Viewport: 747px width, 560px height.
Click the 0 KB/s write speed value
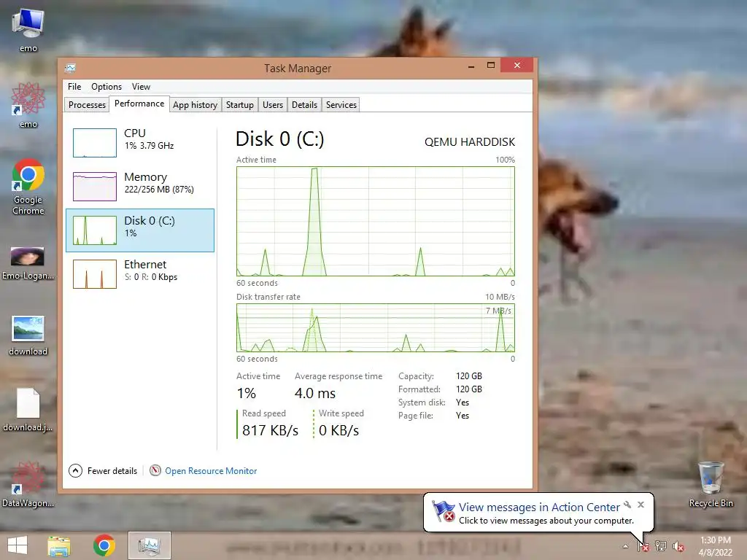(x=338, y=430)
